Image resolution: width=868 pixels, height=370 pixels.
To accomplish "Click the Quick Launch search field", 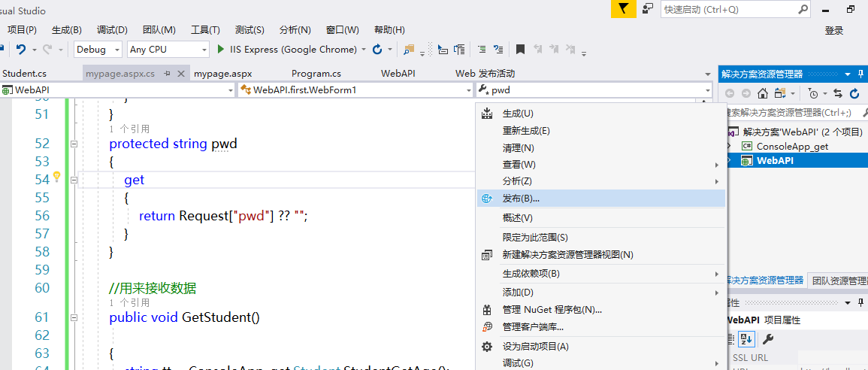I will [736, 10].
